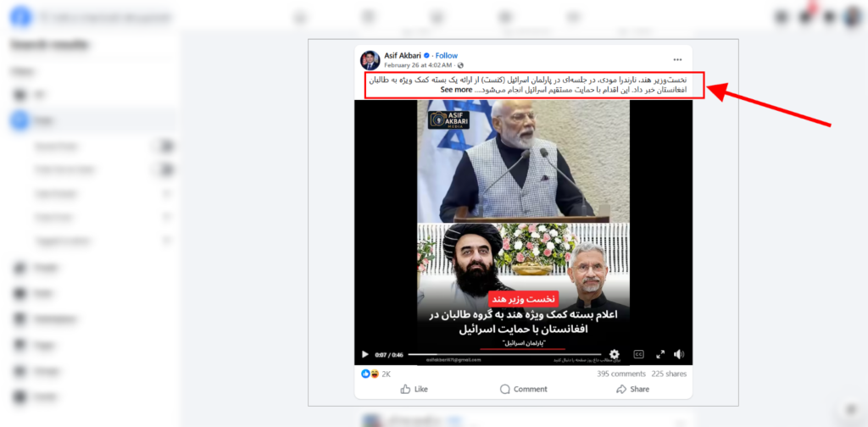Seek along the video progress bar
Screen dimensions: 868x427
point(504,354)
